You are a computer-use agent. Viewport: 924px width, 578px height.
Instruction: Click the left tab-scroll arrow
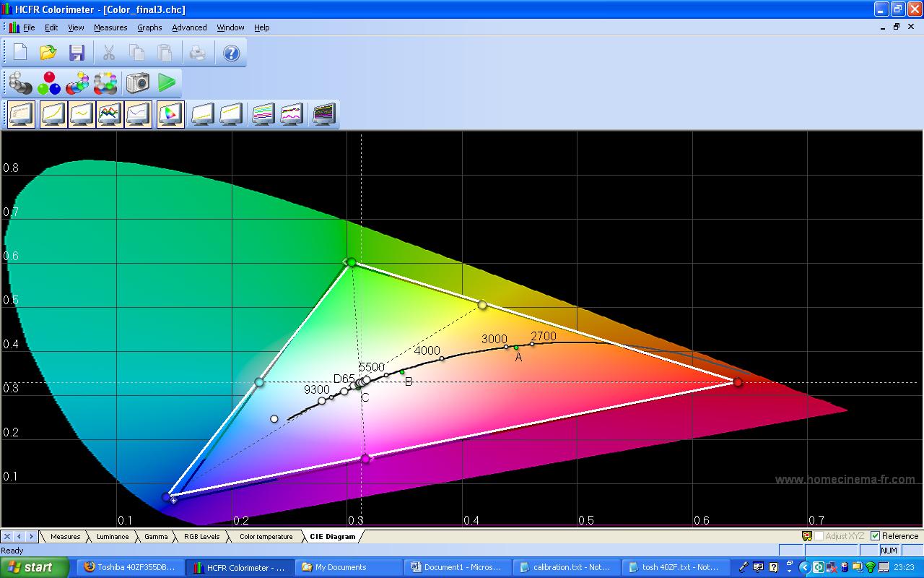(19, 536)
